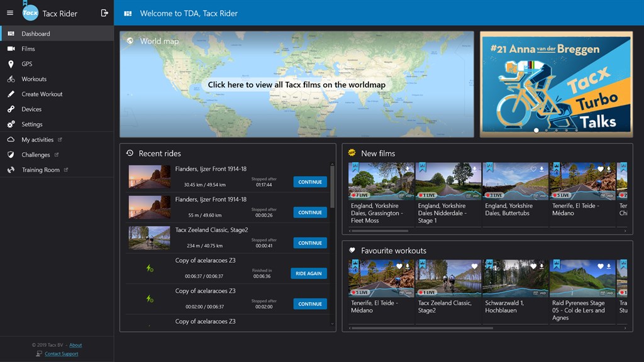Image resolution: width=644 pixels, height=362 pixels.
Task: Click the yellow badge icon beside New films
Action: [x=352, y=153]
